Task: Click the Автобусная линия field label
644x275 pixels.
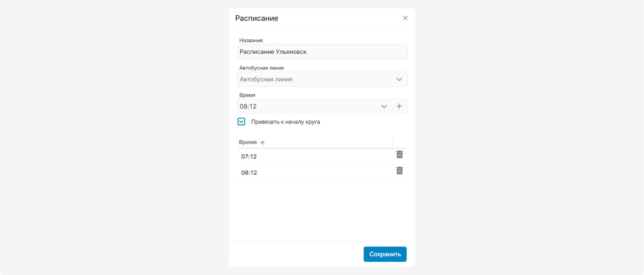Action: pos(261,68)
